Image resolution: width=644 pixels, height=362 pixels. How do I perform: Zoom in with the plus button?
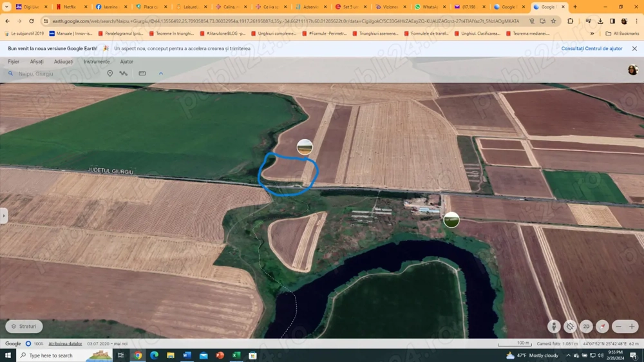[x=632, y=327]
